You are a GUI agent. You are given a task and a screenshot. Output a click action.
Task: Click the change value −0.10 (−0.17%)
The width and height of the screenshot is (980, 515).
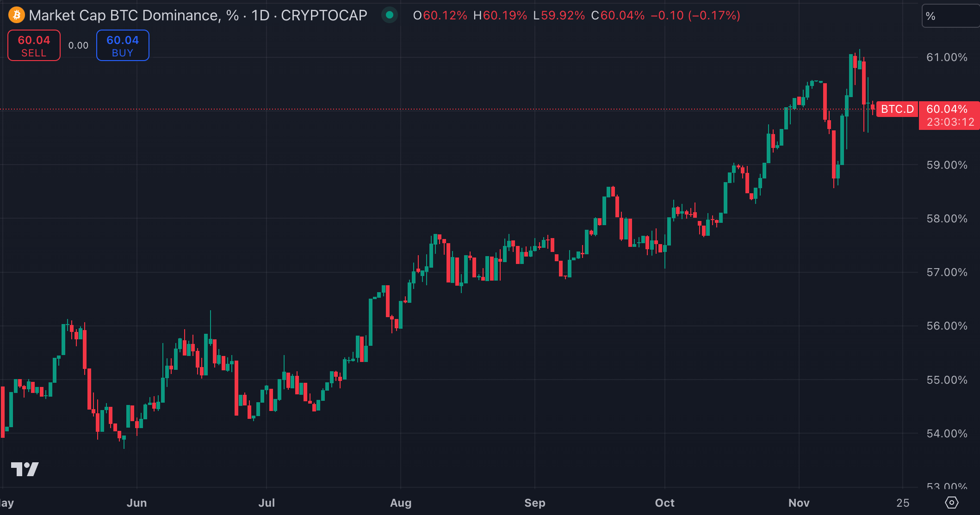click(x=695, y=16)
